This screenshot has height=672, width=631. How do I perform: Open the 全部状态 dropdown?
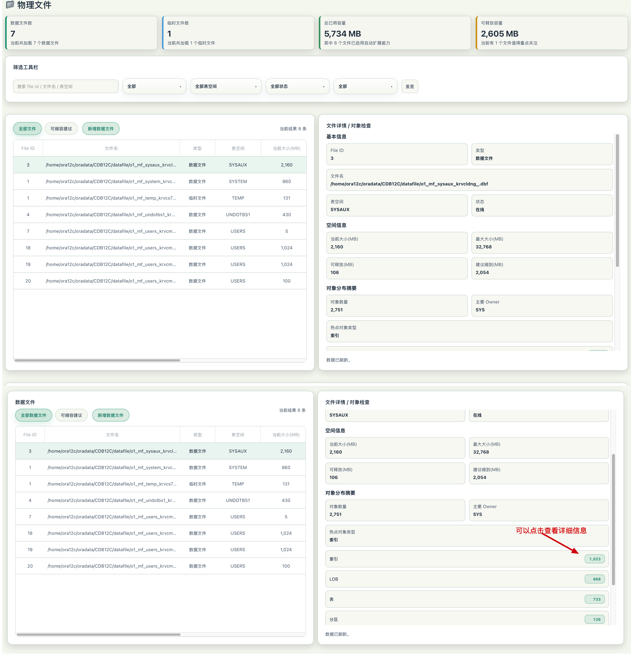[297, 87]
